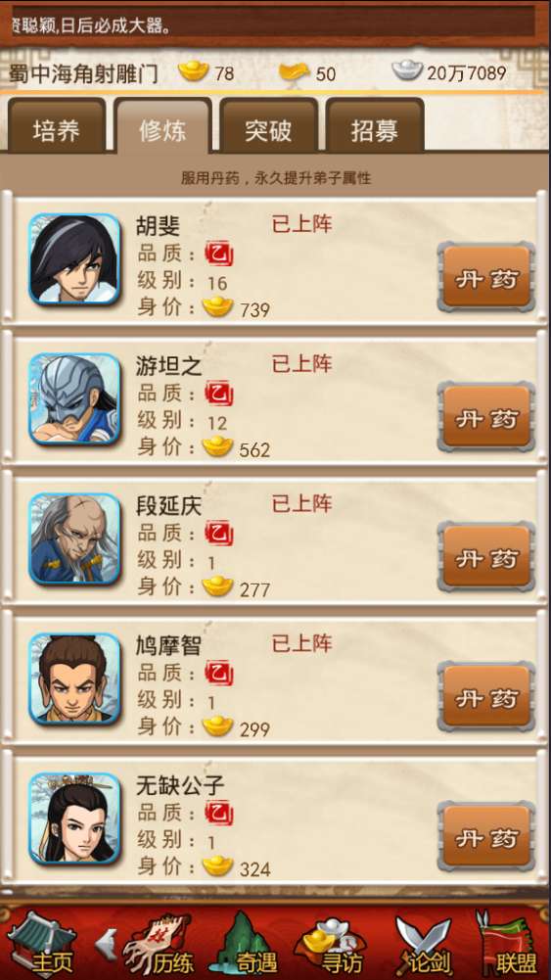Screen dimensions: 551x980
Task: Tap 胡斐's quality 乙 red badge
Action: 218,255
